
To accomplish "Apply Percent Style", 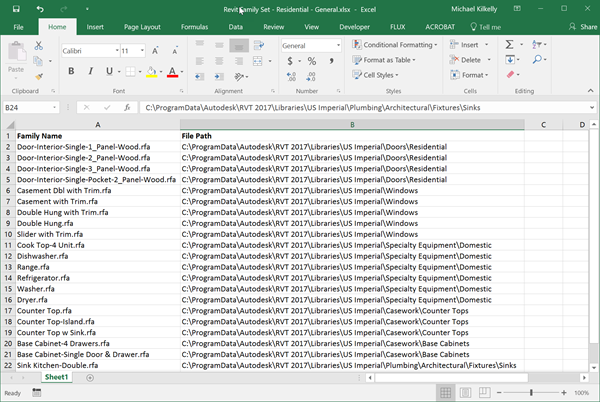I will 311,61.
